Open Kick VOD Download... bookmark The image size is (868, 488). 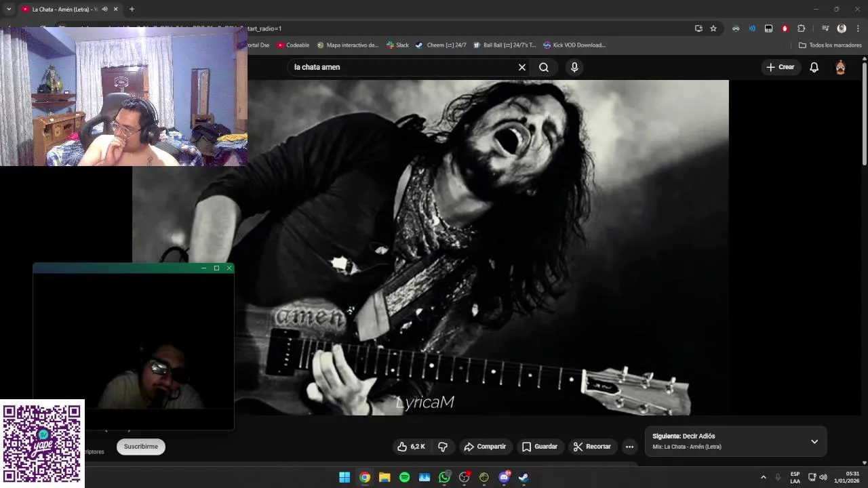[x=574, y=45]
